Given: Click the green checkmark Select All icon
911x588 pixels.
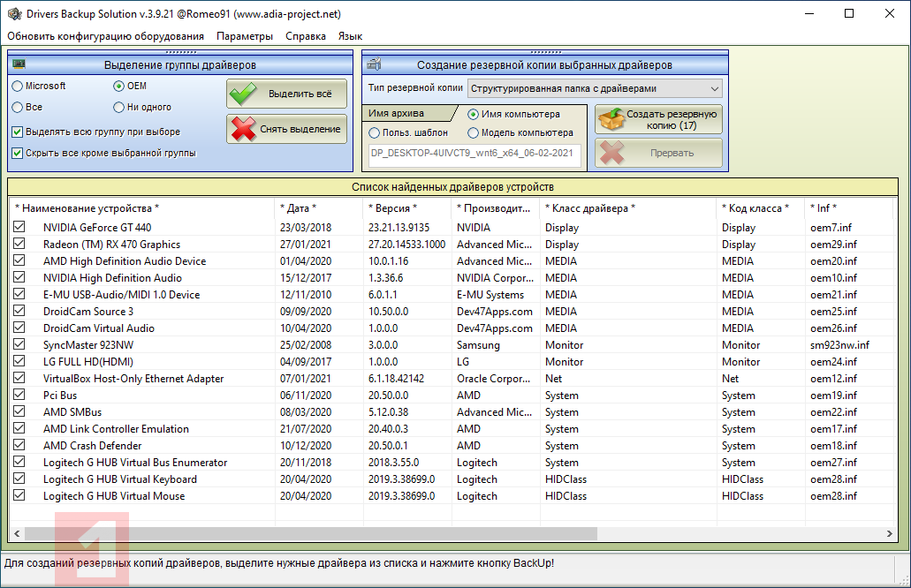Looking at the screenshot, I should click(243, 94).
